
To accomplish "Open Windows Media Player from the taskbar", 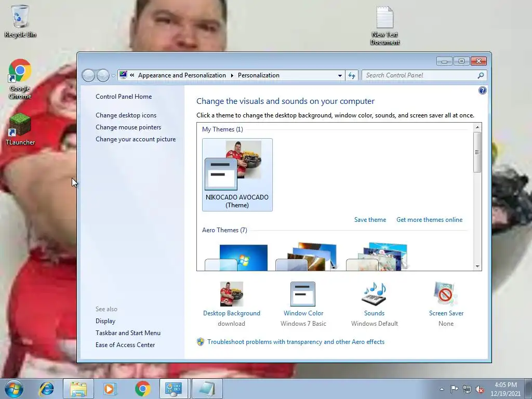I will [x=109, y=389].
